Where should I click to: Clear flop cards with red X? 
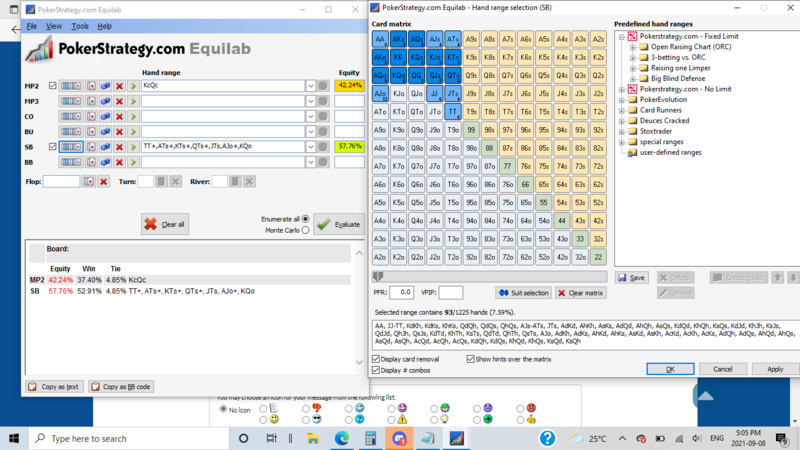104,182
